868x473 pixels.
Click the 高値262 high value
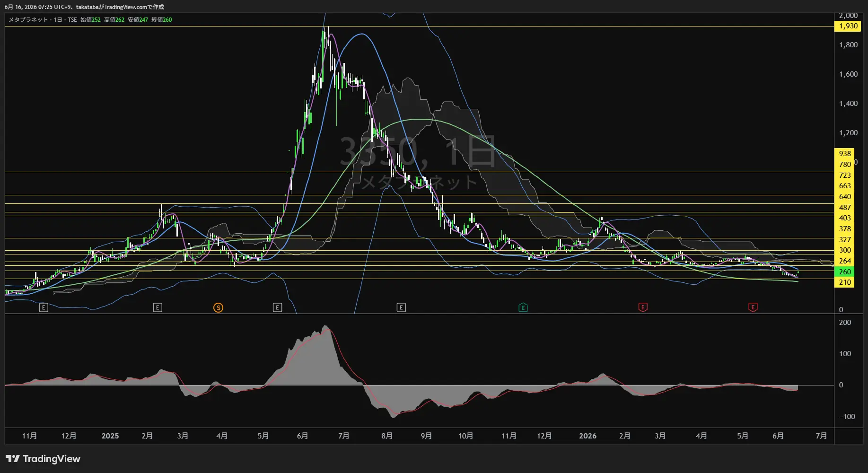114,20
